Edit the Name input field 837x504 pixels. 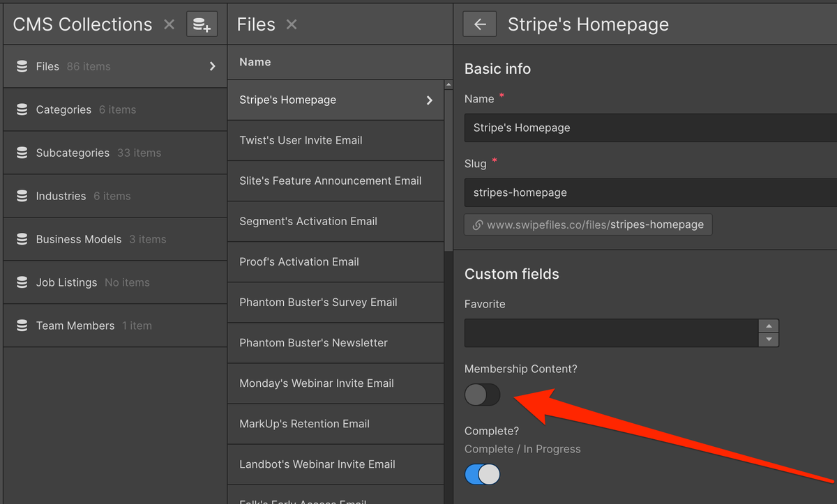tap(651, 128)
